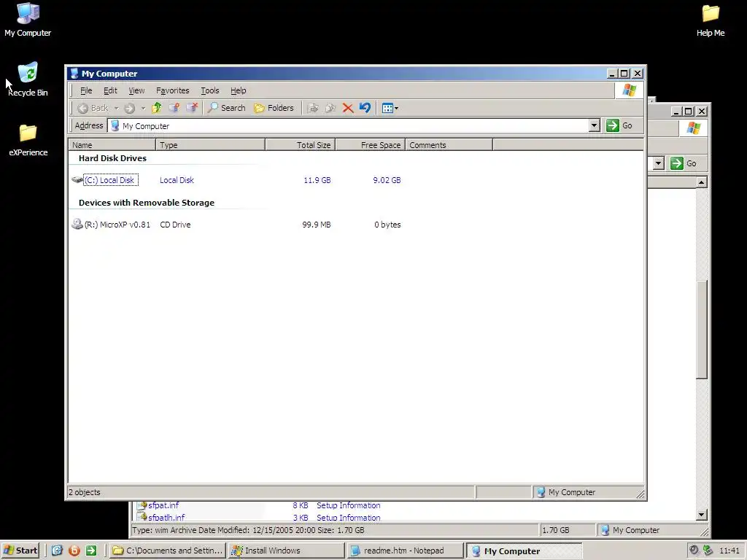This screenshot has height=560, width=747.
Task: Sort by Total Size column header
Action: tap(300, 145)
